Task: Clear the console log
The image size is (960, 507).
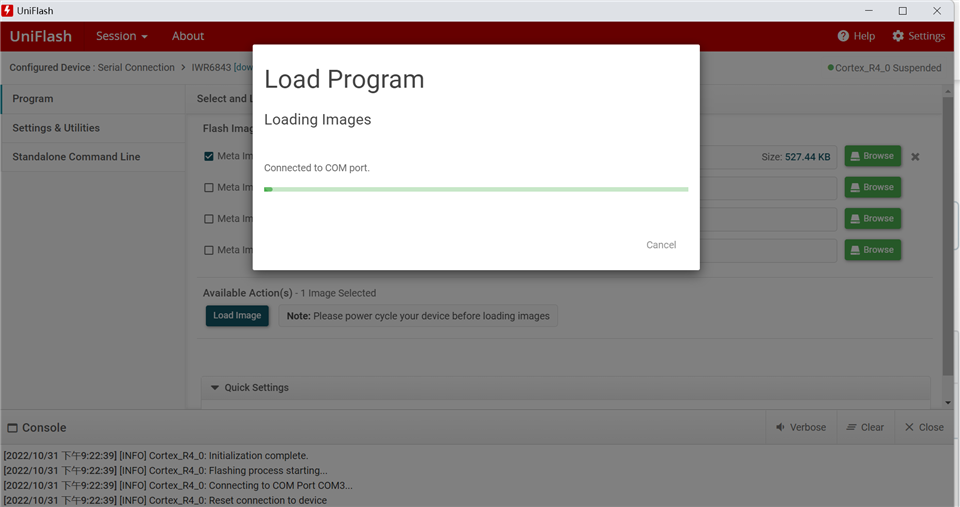Action: pos(865,427)
